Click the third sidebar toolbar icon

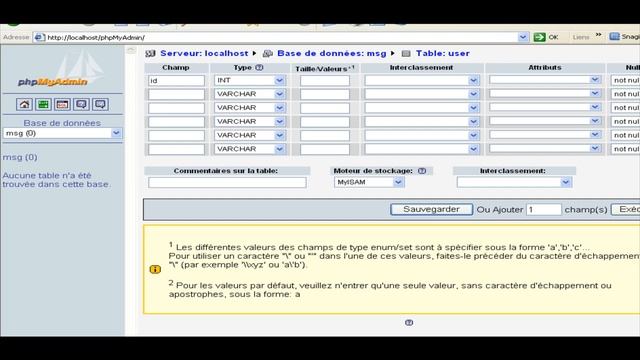[62, 104]
